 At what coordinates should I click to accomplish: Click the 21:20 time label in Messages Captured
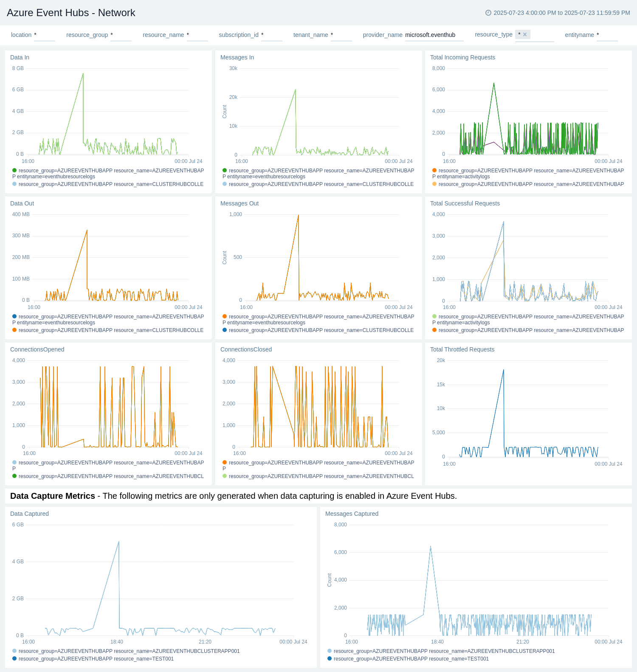coord(523,642)
